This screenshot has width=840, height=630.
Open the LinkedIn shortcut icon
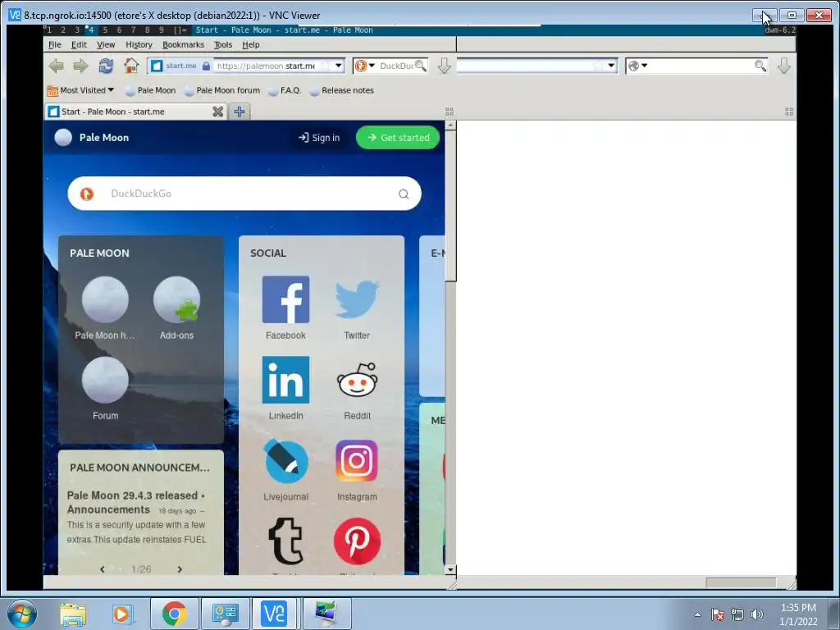(285, 380)
